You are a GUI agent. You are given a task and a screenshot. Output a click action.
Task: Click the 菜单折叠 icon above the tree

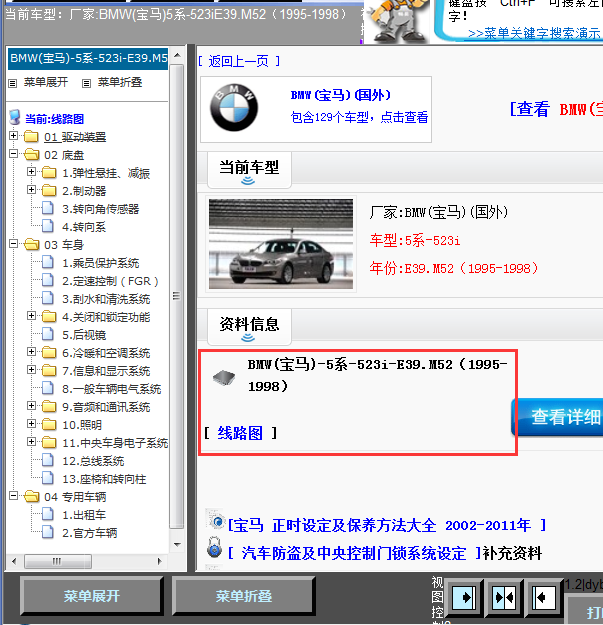86,83
